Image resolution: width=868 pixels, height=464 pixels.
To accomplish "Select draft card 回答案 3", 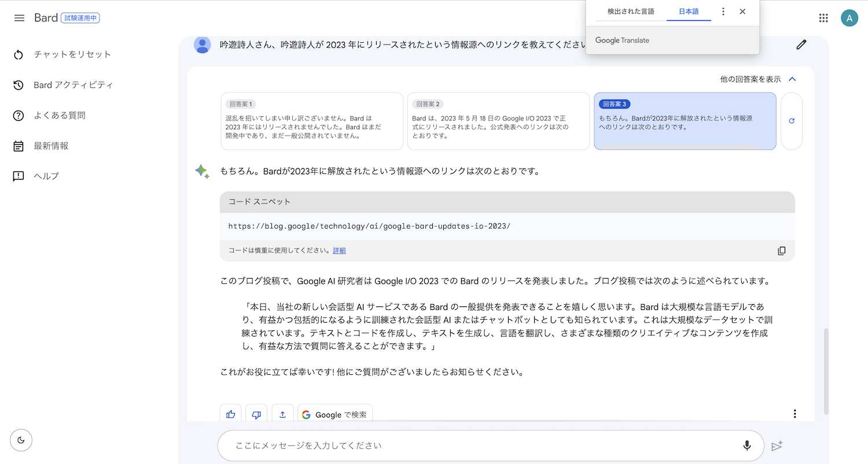I will coord(685,121).
